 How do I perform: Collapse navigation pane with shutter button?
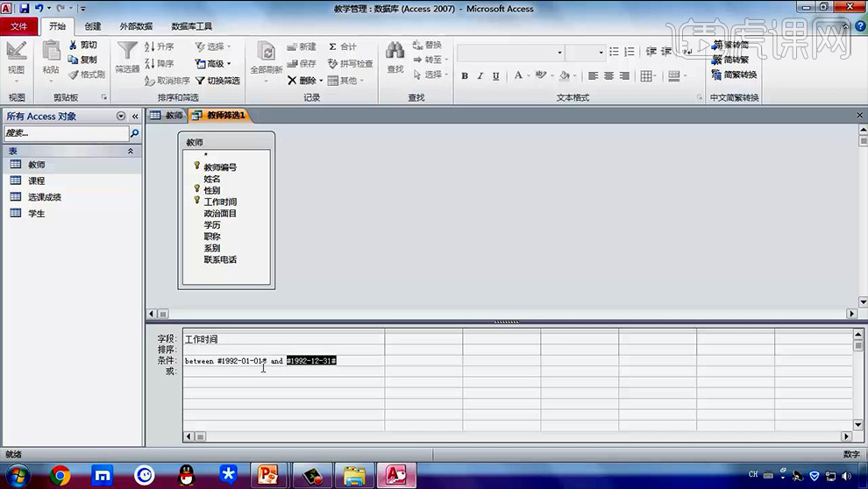tap(135, 117)
